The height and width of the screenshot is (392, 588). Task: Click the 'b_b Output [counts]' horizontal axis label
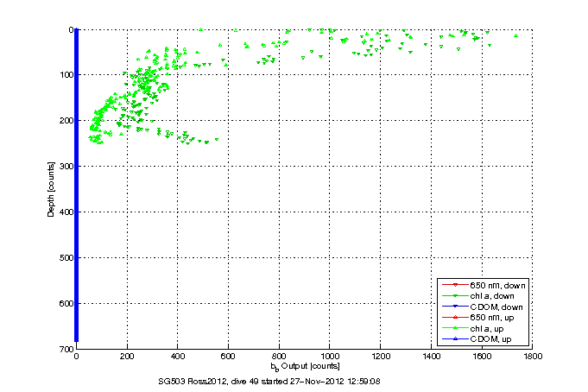click(305, 366)
